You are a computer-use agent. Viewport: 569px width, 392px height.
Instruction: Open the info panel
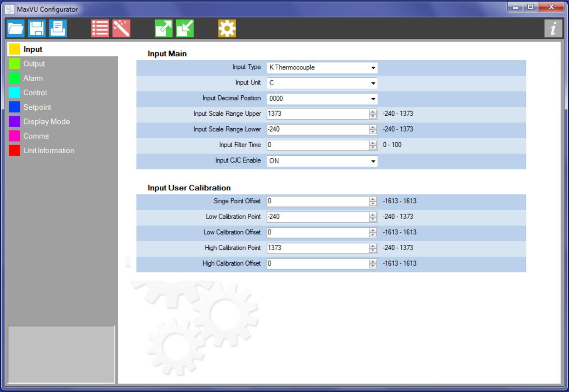pyautogui.click(x=553, y=28)
